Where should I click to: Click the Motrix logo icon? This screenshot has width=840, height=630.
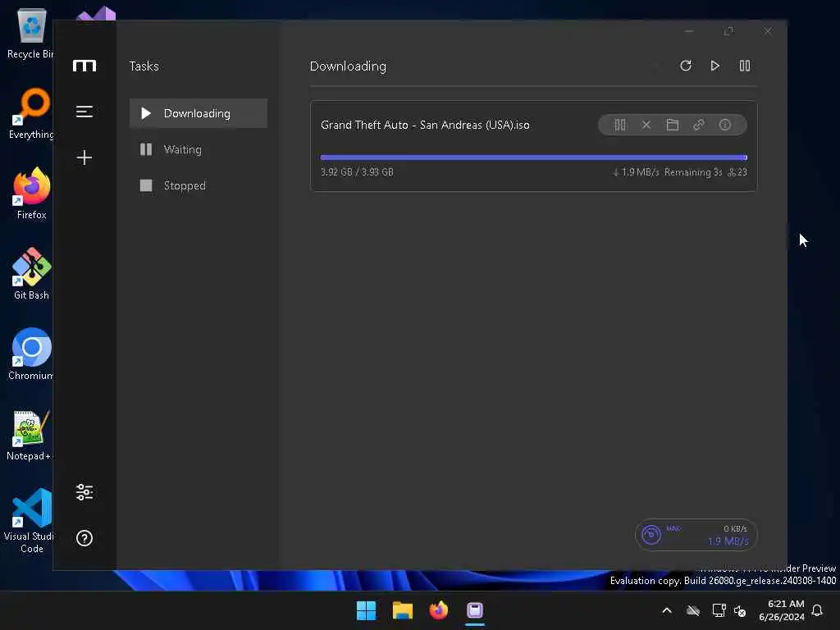click(x=84, y=66)
